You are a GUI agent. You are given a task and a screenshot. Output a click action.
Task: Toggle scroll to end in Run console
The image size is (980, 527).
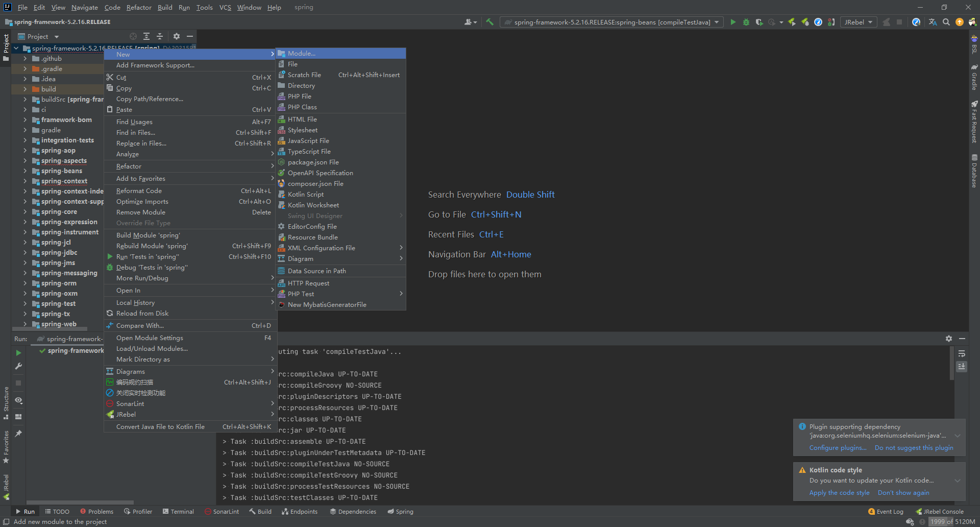pyautogui.click(x=962, y=367)
